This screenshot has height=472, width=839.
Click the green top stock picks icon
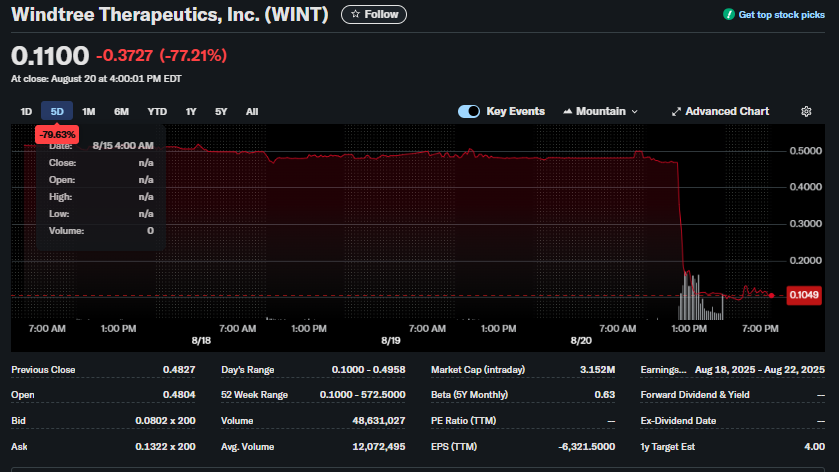[x=728, y=14]
